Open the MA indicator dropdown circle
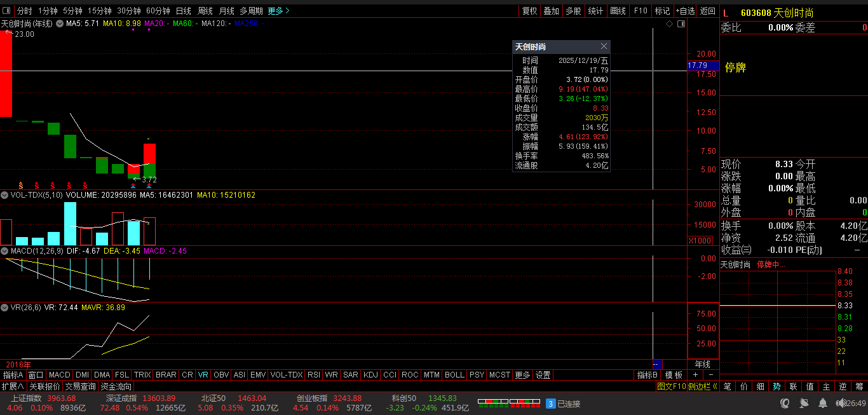868x415 pixels. pyautogui.click(x=60, y=24)
